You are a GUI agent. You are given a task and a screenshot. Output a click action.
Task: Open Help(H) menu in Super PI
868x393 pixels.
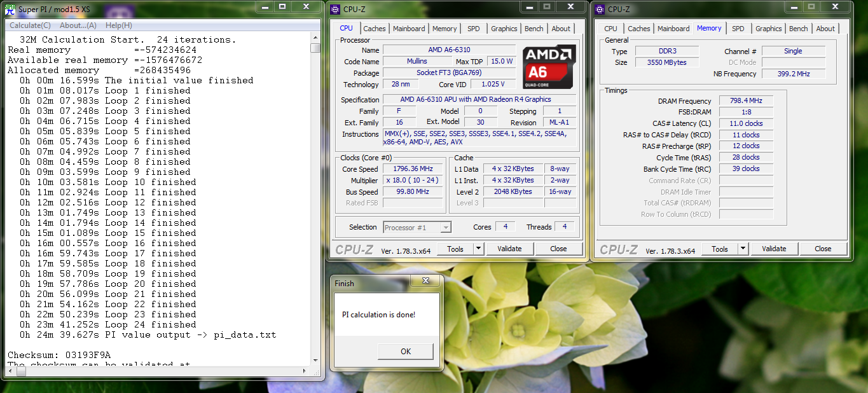coord(119,25)
